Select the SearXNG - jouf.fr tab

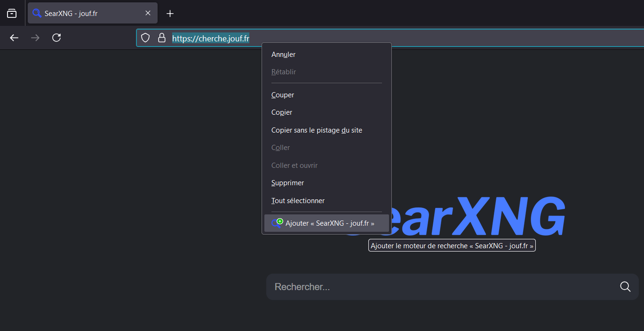tap(85, 13)
